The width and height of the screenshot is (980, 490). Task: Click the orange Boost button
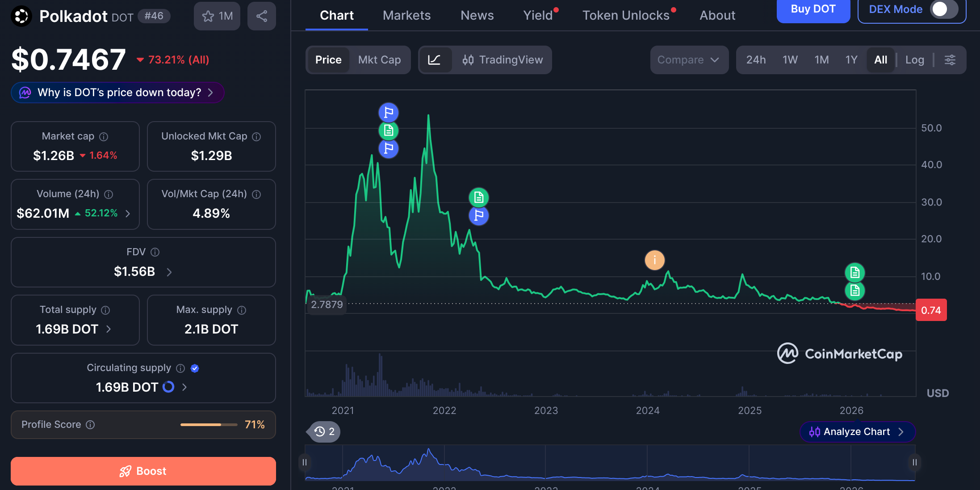click(x=143, y=471)
